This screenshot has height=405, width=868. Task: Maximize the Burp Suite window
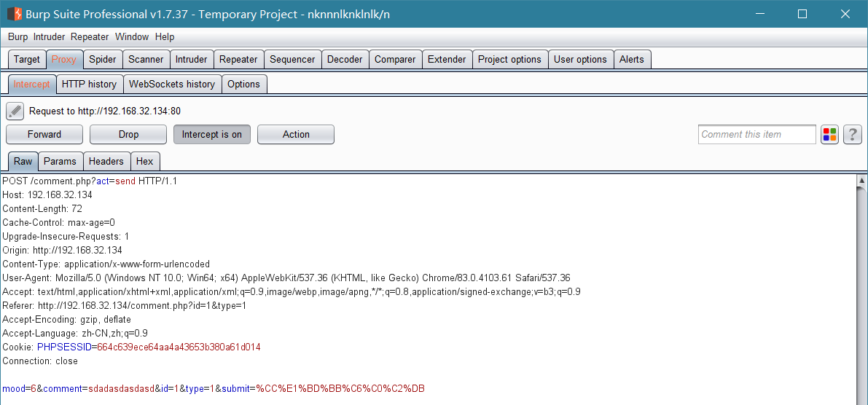click(802, 15)
